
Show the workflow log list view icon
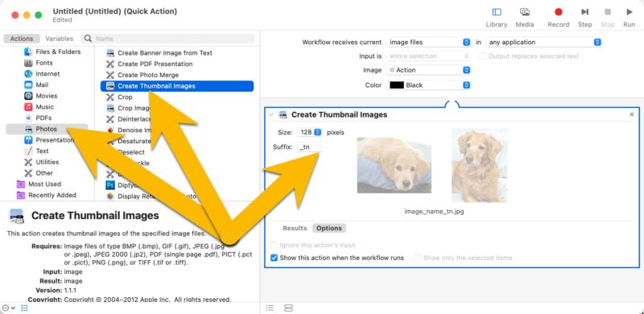[x=270, y=308]
